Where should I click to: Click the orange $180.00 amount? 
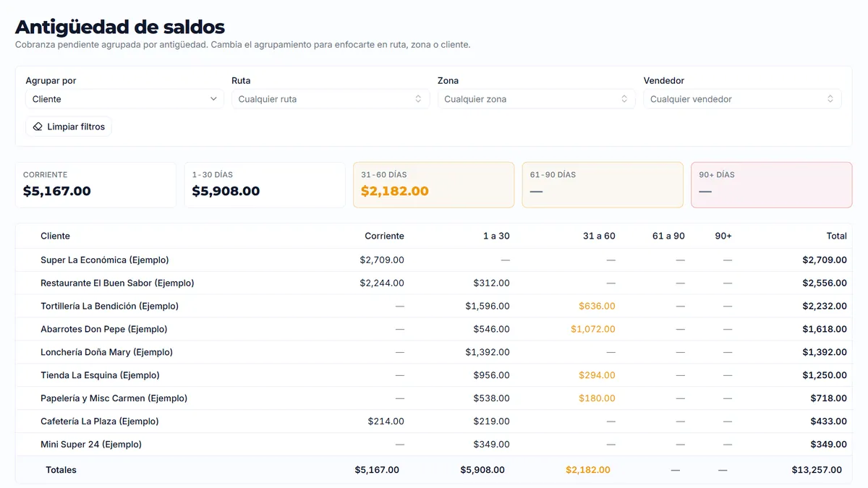point(597,399)
